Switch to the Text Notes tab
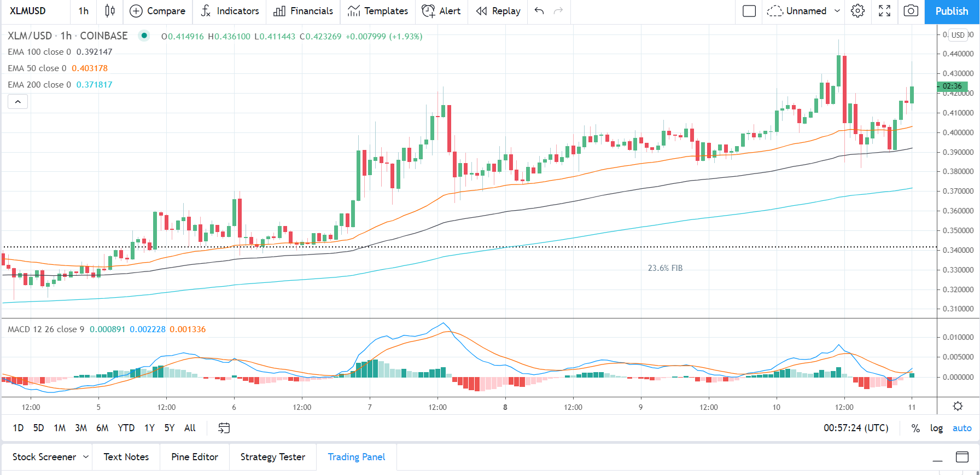This screenshot has width=980, height=475. tap(126, 457)
